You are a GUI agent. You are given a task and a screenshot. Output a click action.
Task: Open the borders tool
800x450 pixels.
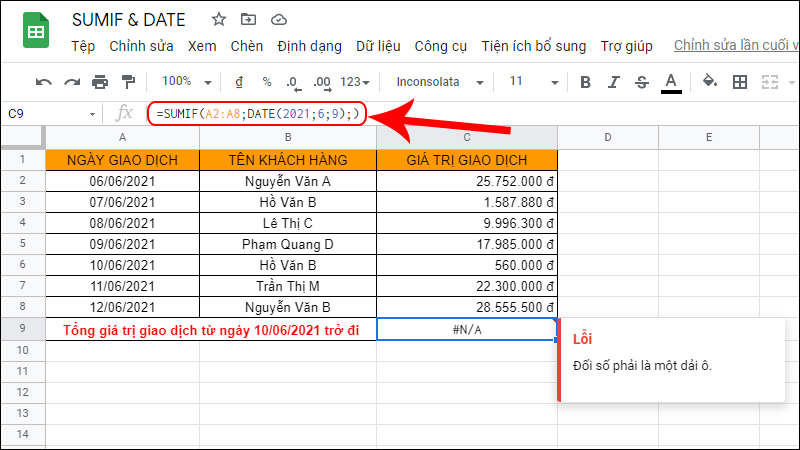(740, 82)
